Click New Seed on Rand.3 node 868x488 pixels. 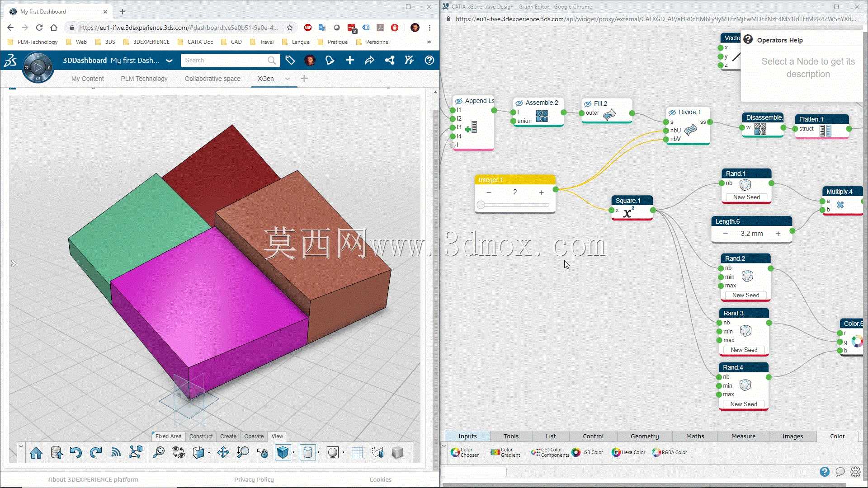pos(744,350)
